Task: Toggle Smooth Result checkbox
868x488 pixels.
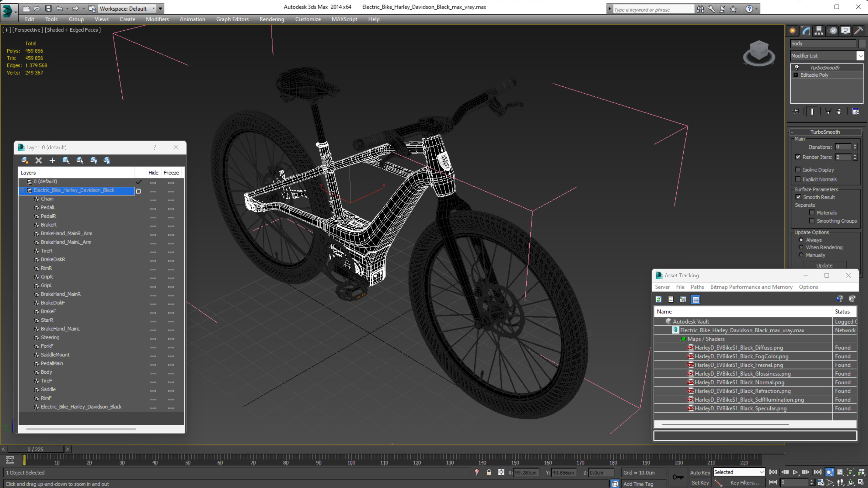Action: [798, 197]
